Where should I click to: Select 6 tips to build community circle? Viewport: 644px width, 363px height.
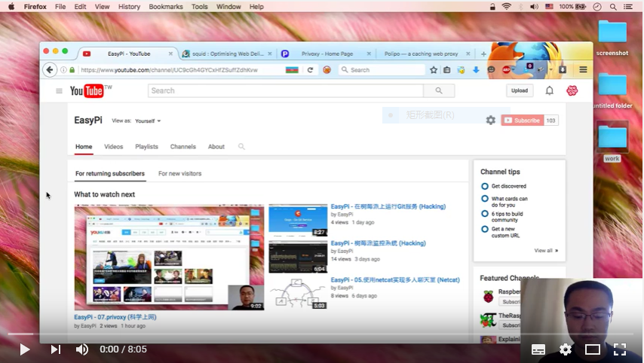point(485,214)
